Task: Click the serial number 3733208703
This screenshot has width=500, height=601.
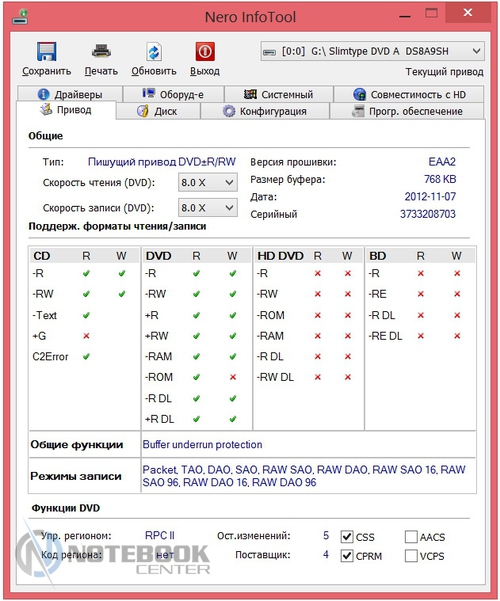Action: (428, 214)
